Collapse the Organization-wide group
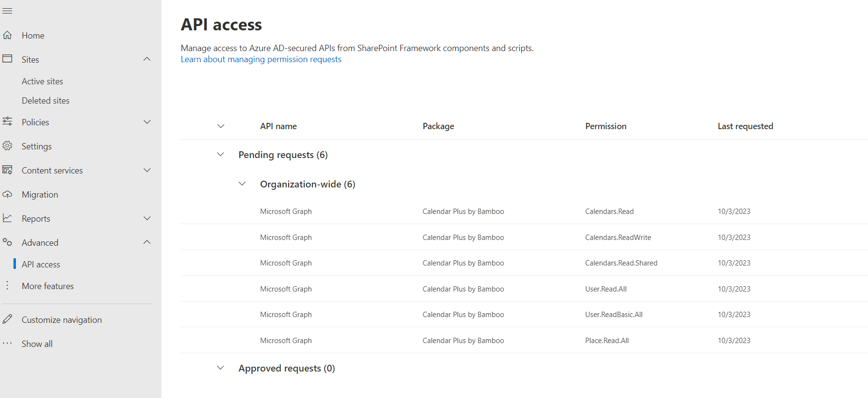 [x=242, y=184]
